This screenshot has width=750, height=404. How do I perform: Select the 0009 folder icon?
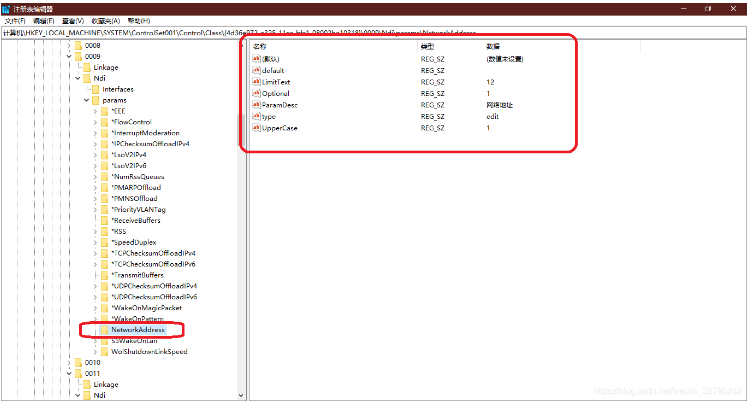pyautogui.click(x=78, y=56)
